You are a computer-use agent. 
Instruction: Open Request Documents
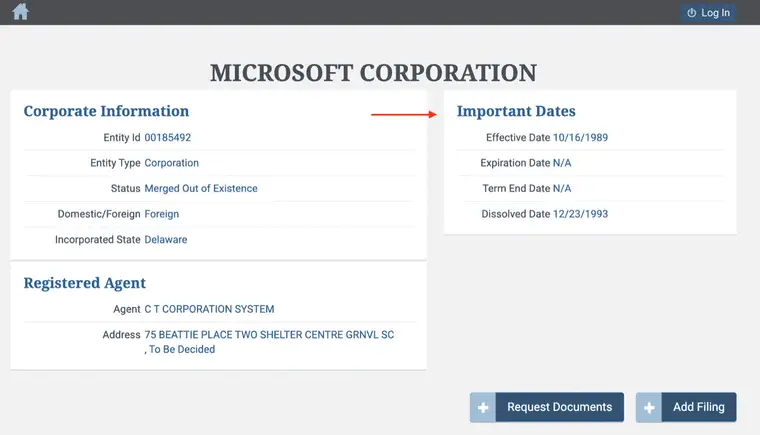(559, 407)
